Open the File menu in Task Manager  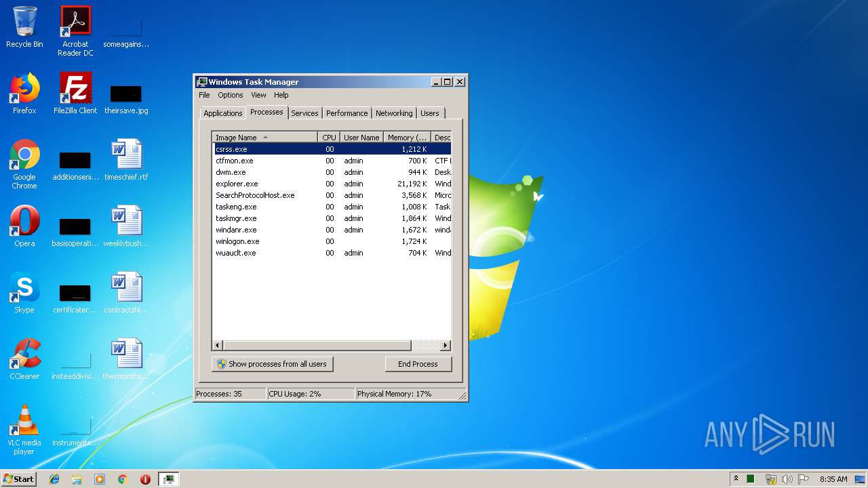[x=204, y=95]
